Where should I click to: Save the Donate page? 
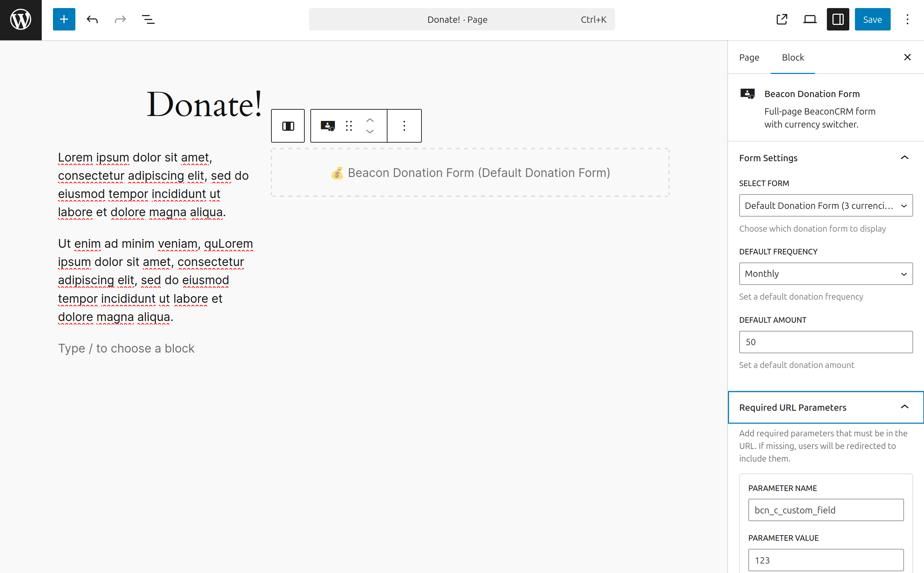pos(872,19)
